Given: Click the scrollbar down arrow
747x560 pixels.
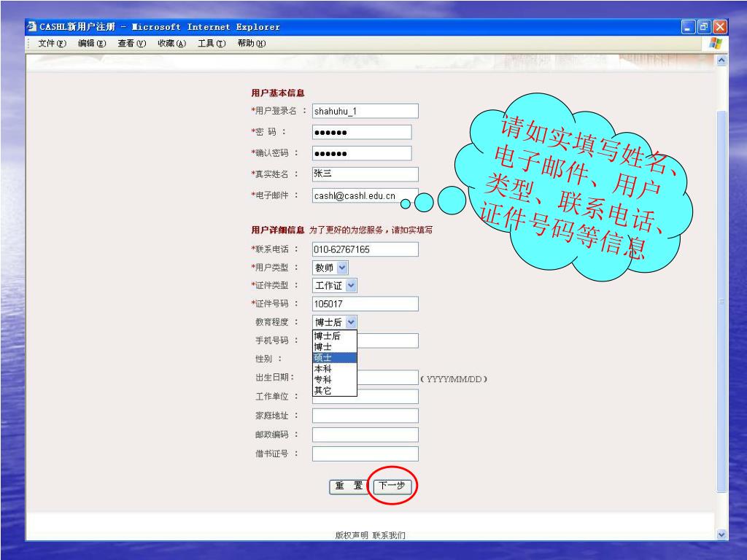Looking at the screenshot, I should pos(722,534).
